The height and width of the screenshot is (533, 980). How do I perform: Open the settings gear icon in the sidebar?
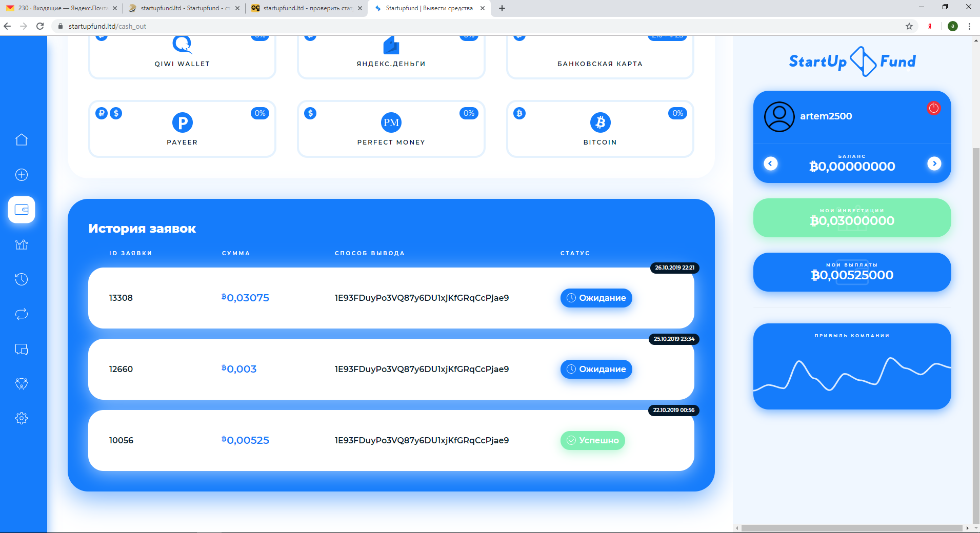pyautogui.click(x=22, y=418)
